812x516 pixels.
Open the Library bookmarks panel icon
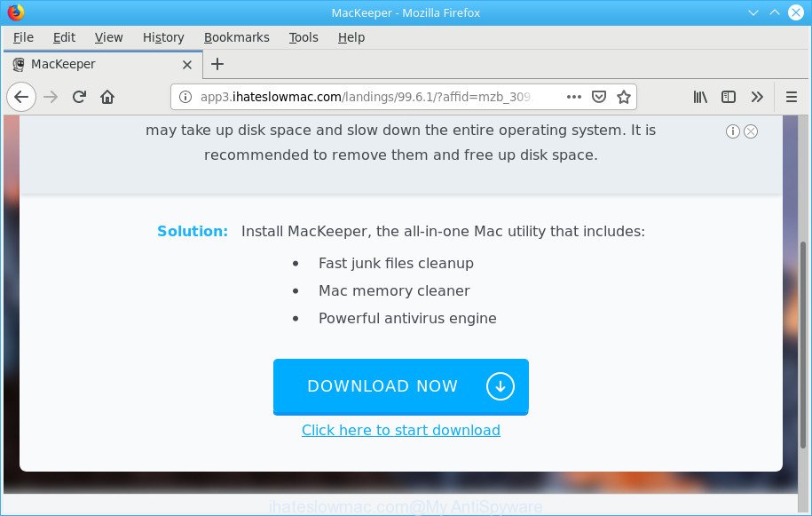click(700, 97)
